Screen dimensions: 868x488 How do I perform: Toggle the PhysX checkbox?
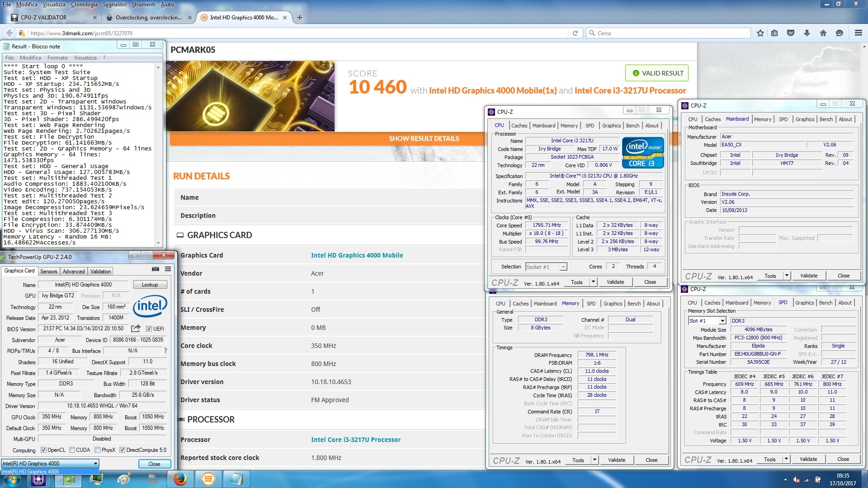pos(97,450)
